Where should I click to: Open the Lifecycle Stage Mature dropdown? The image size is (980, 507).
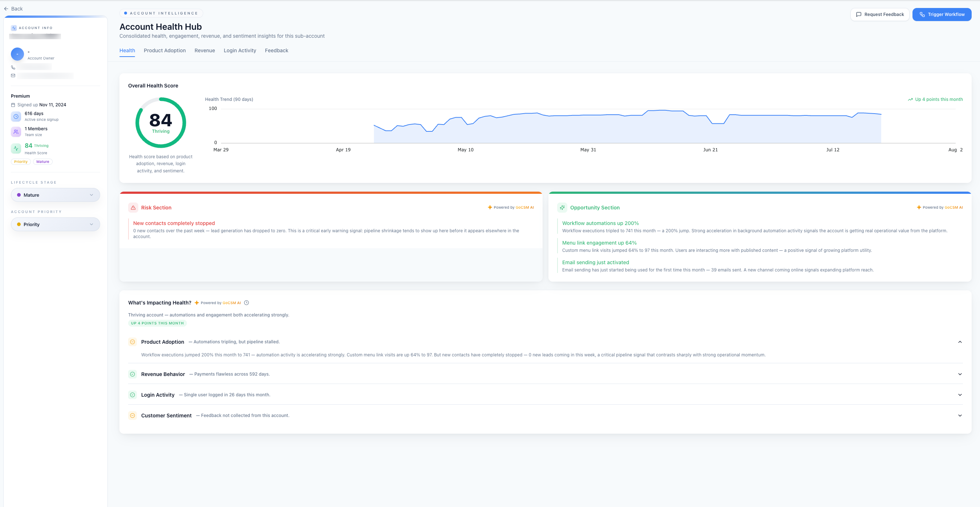coord(56,195)
